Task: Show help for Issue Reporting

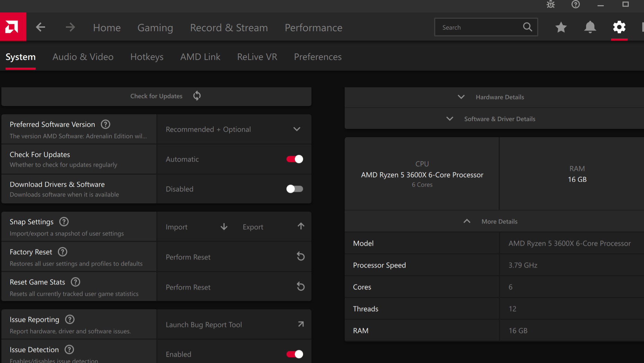Action: click(x=70, y=319)
